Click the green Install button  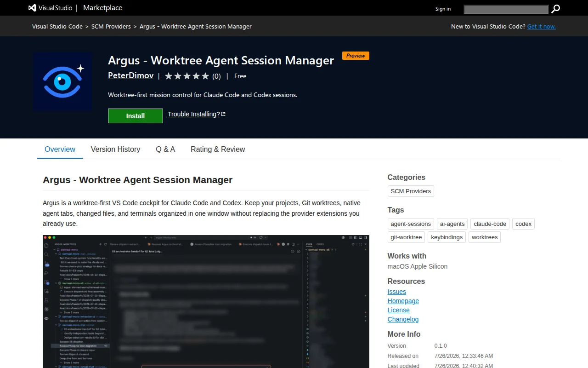[136, 116]
